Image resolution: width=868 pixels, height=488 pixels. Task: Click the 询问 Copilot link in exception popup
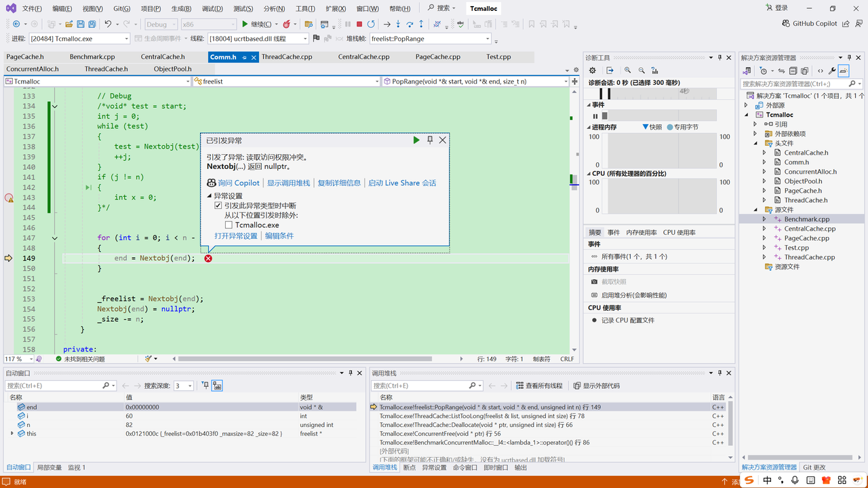click(239, 183)
